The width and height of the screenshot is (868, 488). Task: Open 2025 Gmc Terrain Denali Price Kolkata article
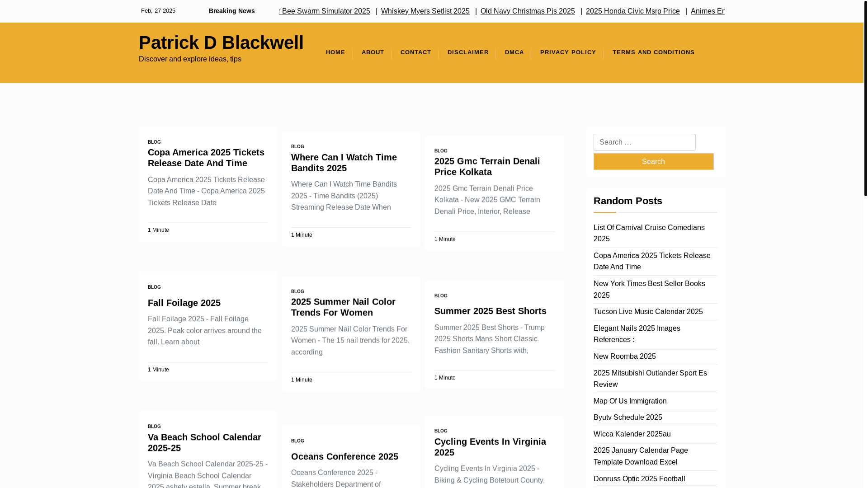coord(487,167)
